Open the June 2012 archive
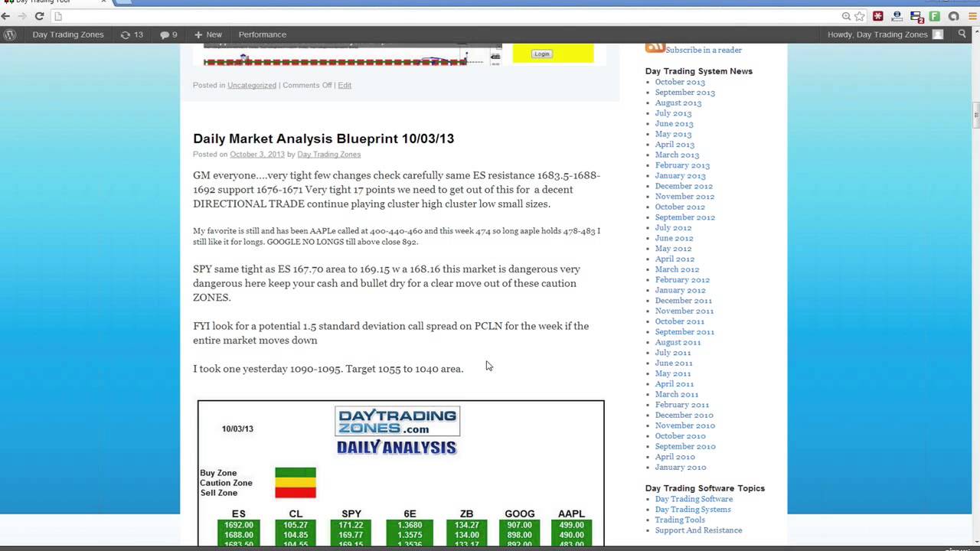The width and height of the screenshot is (980, 551). (x=674, y=238)
